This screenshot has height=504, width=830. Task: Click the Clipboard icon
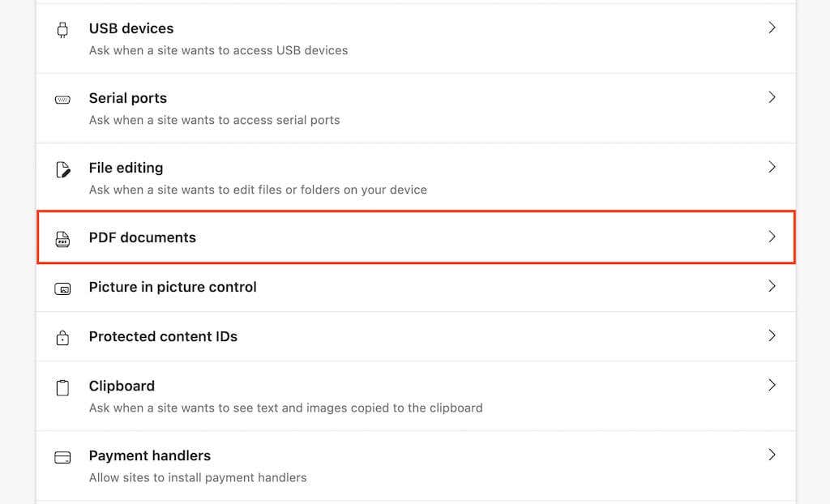(x=62, y=388)
